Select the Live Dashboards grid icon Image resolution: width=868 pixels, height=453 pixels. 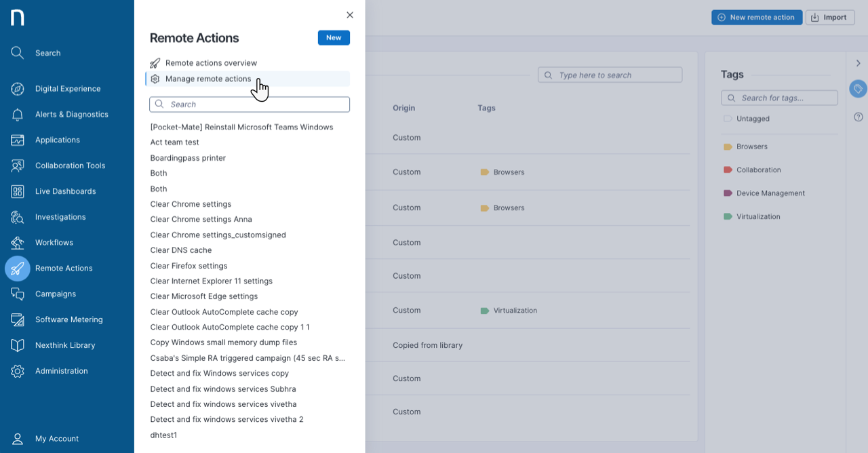pos(18,191)
